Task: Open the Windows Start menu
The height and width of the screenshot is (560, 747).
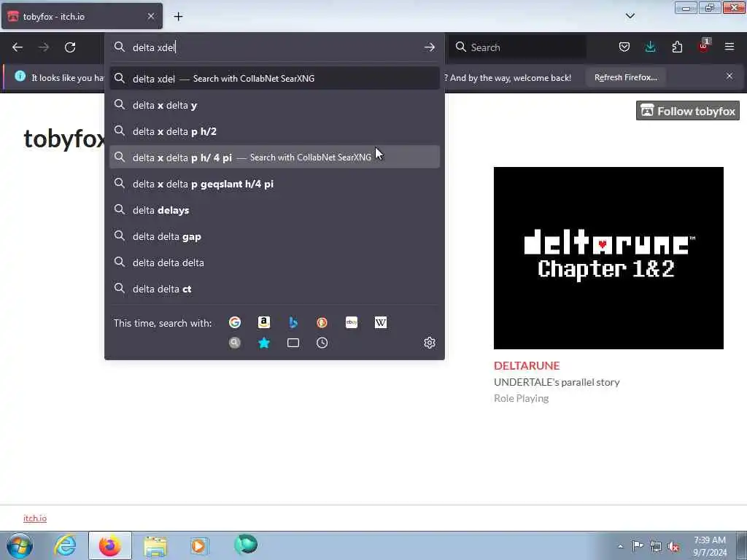Action: [x=20, y=545]
